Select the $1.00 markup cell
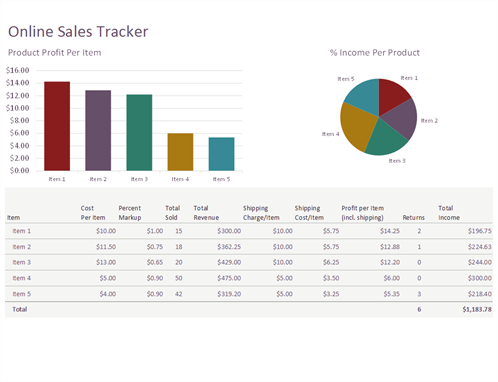 tap(155, 231)
